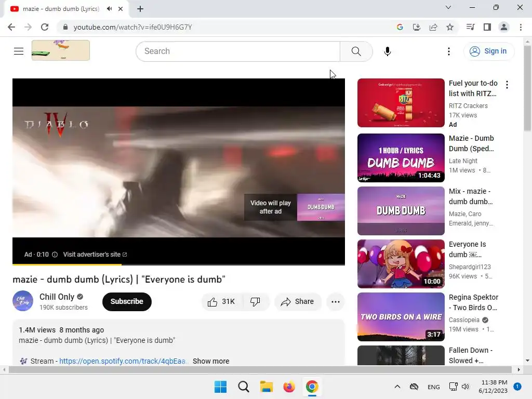Viewport: 532px width, 399px height.
Task: Click the OneDrive cloud tray icon
Action: [414, 387]
